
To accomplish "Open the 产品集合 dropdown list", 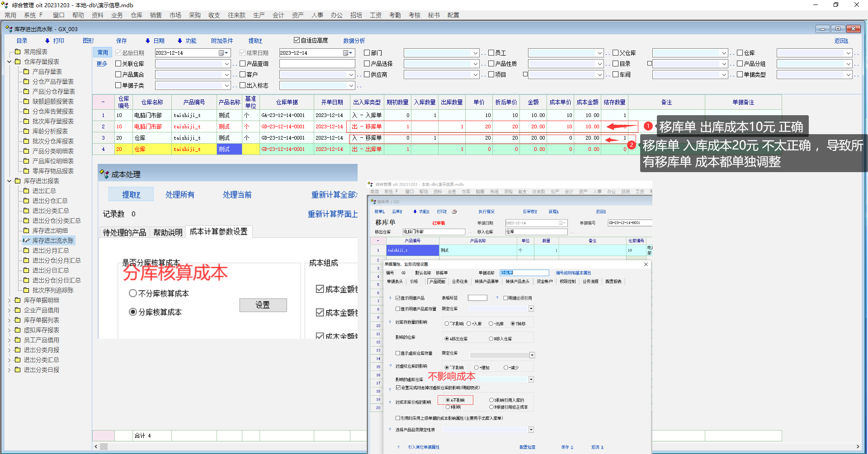I will click(227, 75).
